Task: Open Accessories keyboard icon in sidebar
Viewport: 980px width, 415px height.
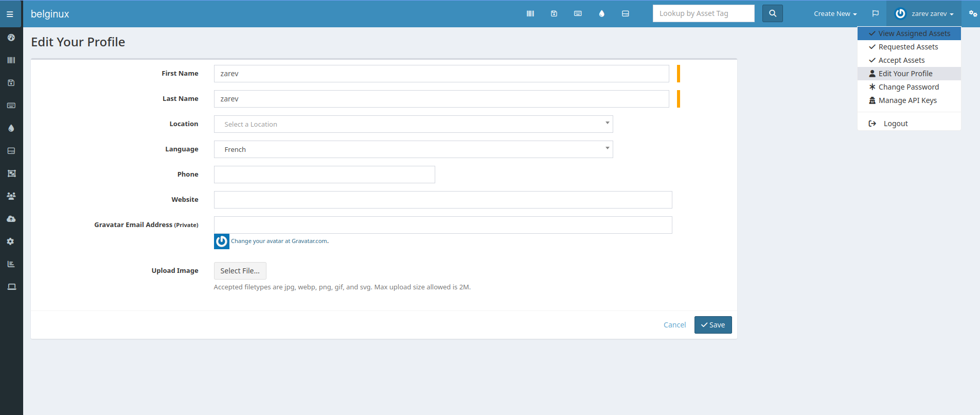Action: click(x=11, y=106)
